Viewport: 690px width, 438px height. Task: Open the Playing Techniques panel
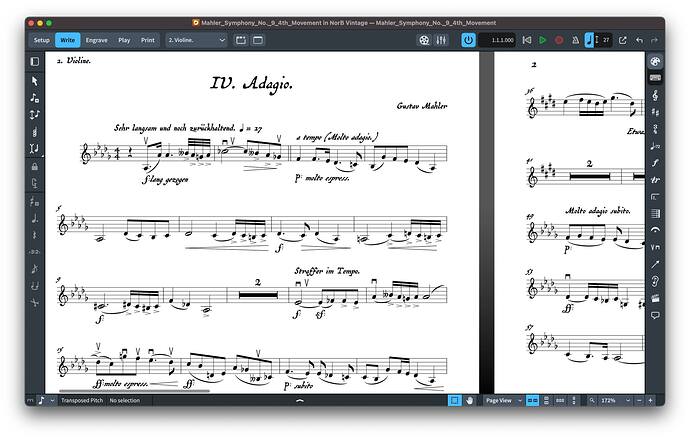coord(655,247)
